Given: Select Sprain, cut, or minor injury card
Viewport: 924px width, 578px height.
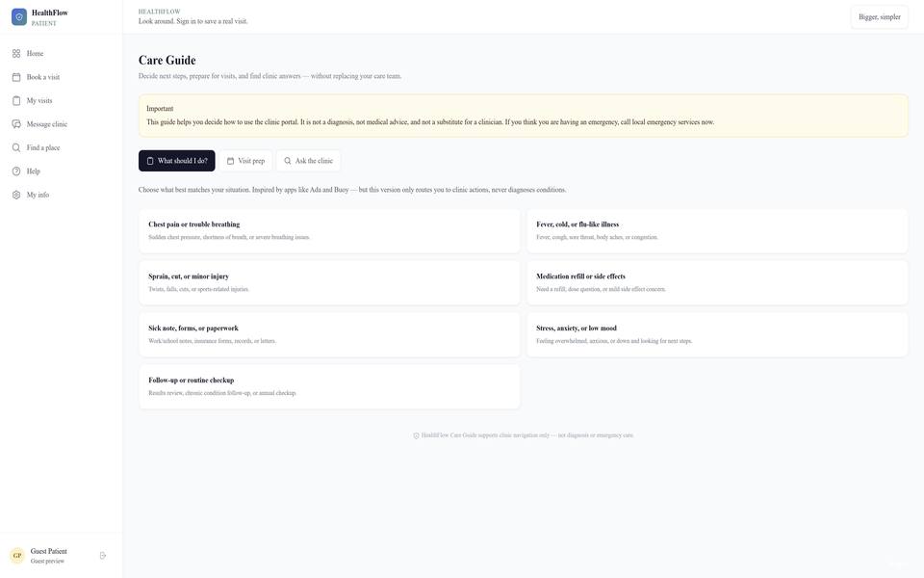Looking at the screenshot, I should click(x=329, y=282).
